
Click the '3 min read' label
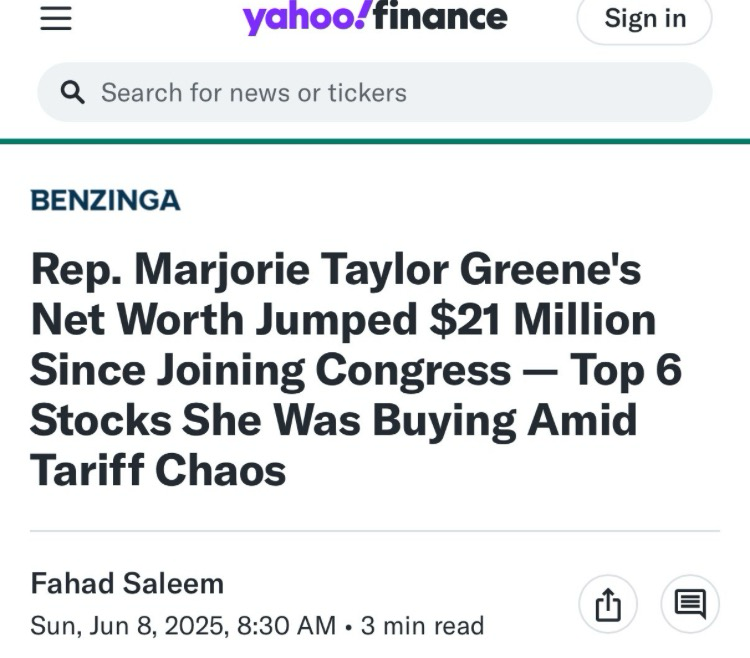pos(422,626)
